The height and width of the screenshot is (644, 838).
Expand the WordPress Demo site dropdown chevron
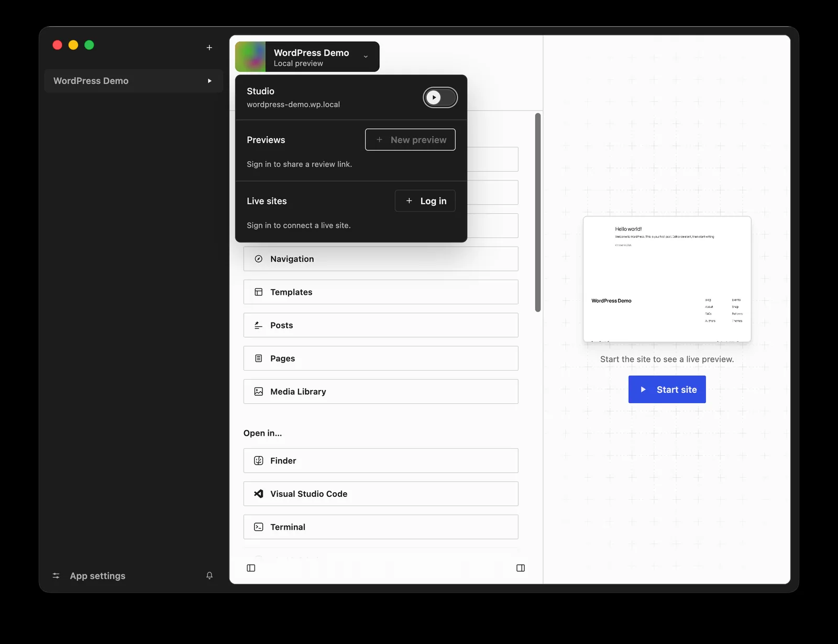(366, 57)
